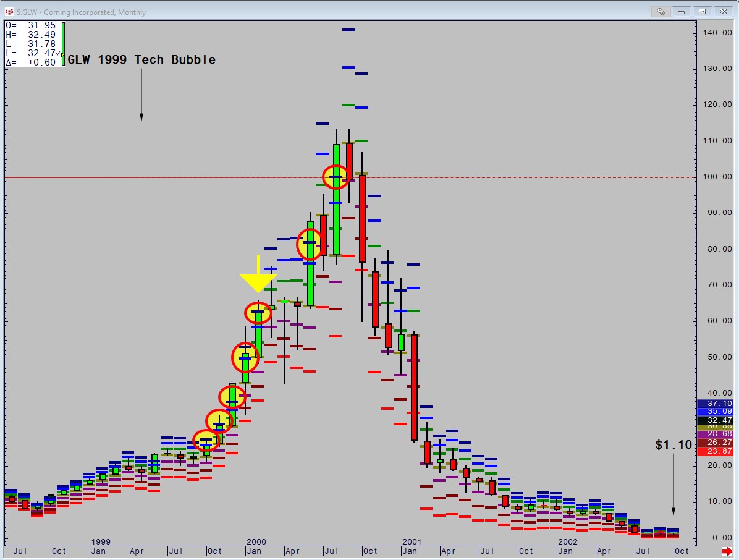The image size is (739, 560).
Task: Click the red arrow at the bottom-right corner
Action: [727, 551]
